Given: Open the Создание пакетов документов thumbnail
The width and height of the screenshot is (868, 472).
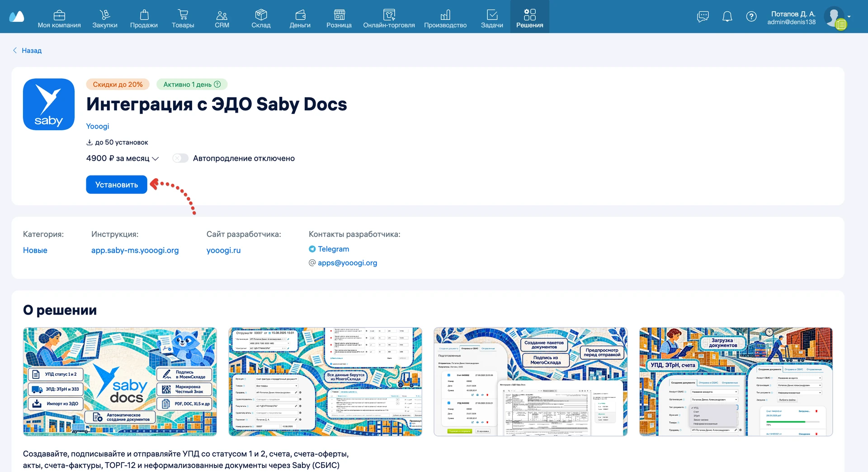Looking at the screenshot, I should click(531, 381).
